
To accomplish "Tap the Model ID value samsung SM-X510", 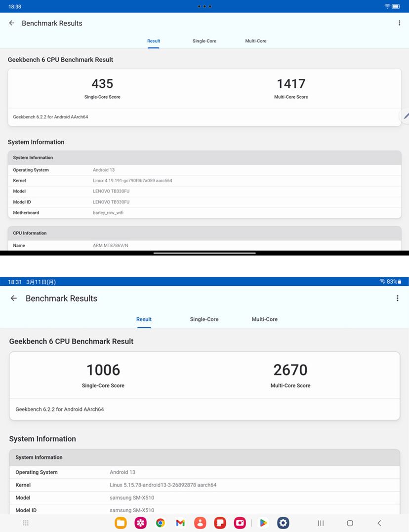I will click(132, 510).
